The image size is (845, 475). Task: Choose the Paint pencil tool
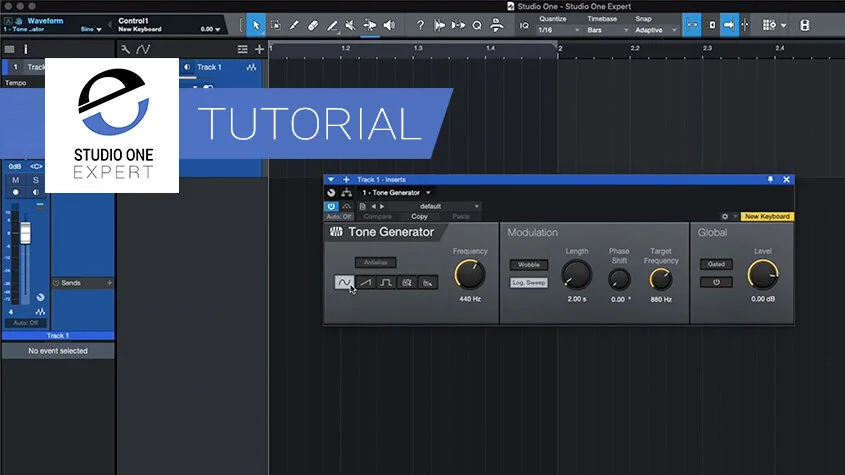pos(294,25)
